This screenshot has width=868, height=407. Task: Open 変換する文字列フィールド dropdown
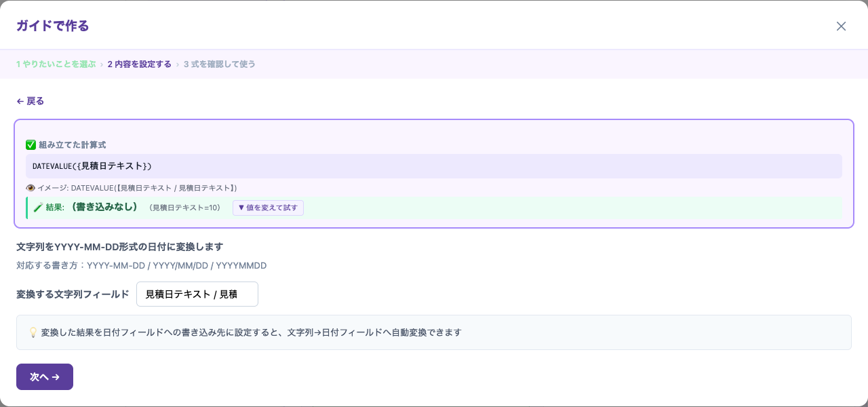click(197, 294)
